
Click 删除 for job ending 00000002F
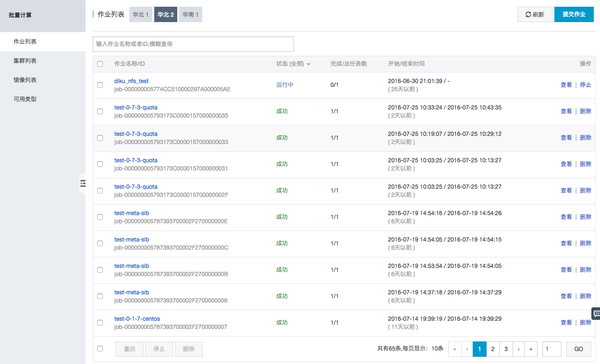[x=586, y=191]
